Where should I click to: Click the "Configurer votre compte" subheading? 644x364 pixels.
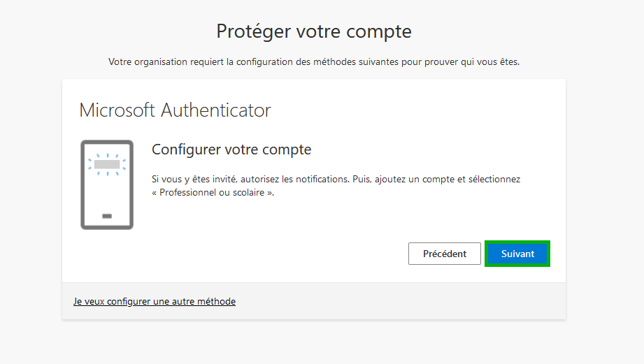231,150
